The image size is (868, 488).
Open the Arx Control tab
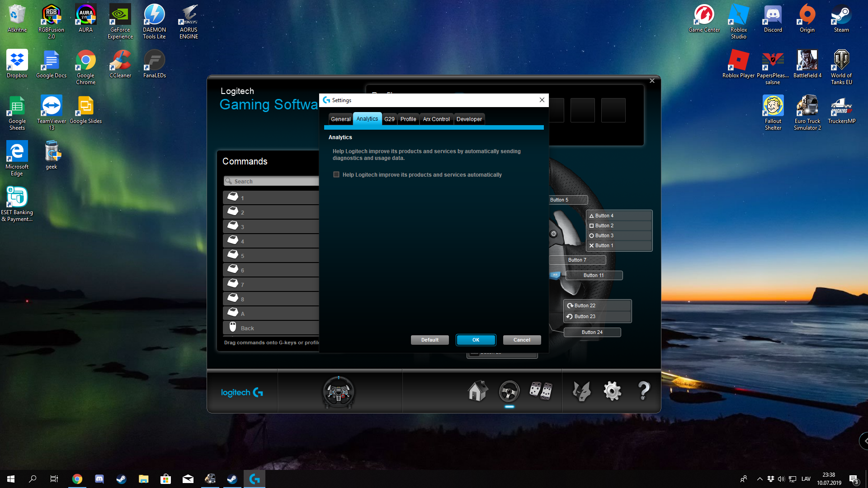click(x=436, y=119)
